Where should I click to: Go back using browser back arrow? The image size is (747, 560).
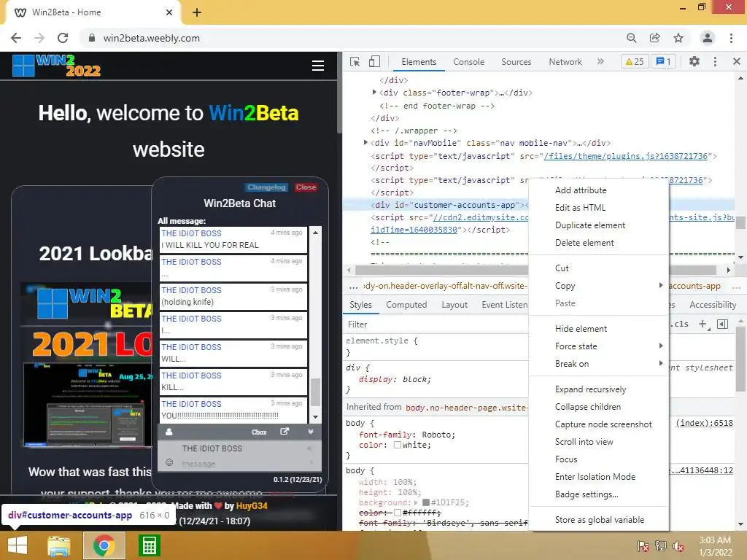point(16,38)
